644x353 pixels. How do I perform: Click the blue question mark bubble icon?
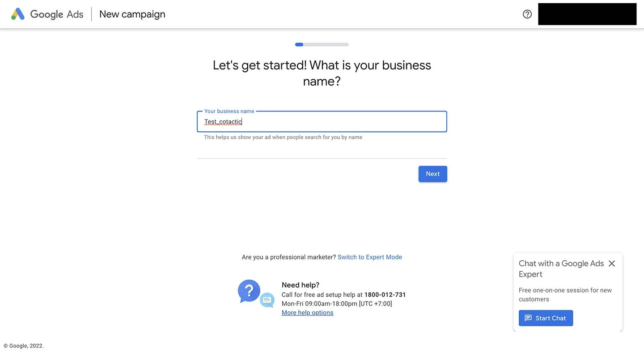coord(249,291)
